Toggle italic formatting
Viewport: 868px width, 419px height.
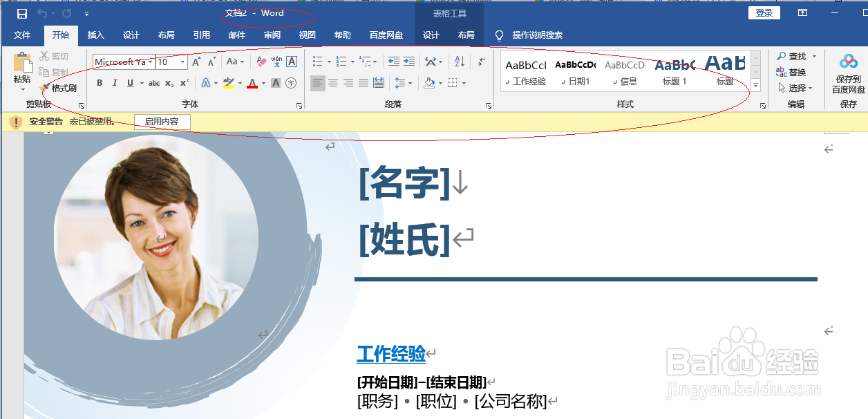click(115, 83)
